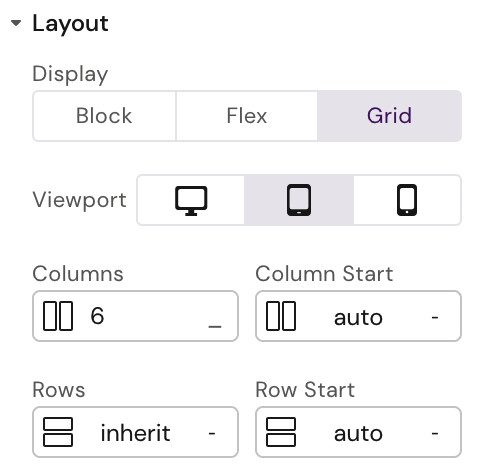The image size is (484, 476).
Task: Open the Columns unit dropdown
Action: [215, 326]
